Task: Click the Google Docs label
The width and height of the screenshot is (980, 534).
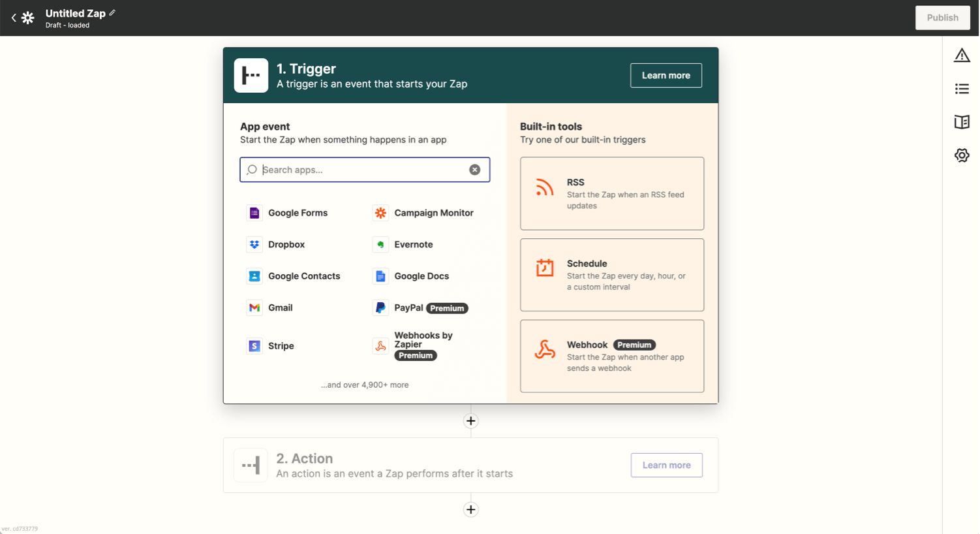Action: coord(421,276)
